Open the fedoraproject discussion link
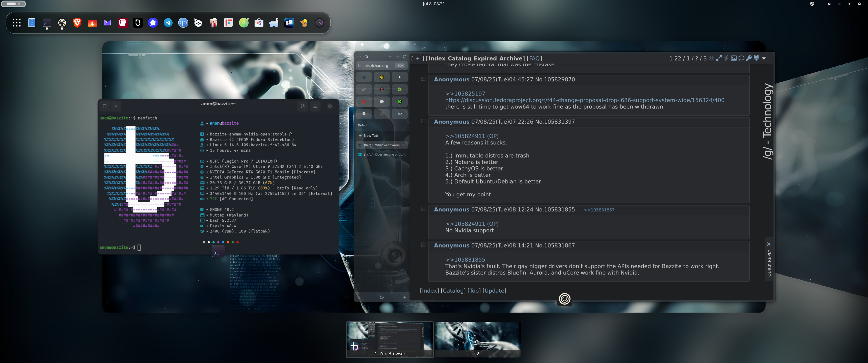The width and height of the screenshot is (868, 363). (585, 100)
